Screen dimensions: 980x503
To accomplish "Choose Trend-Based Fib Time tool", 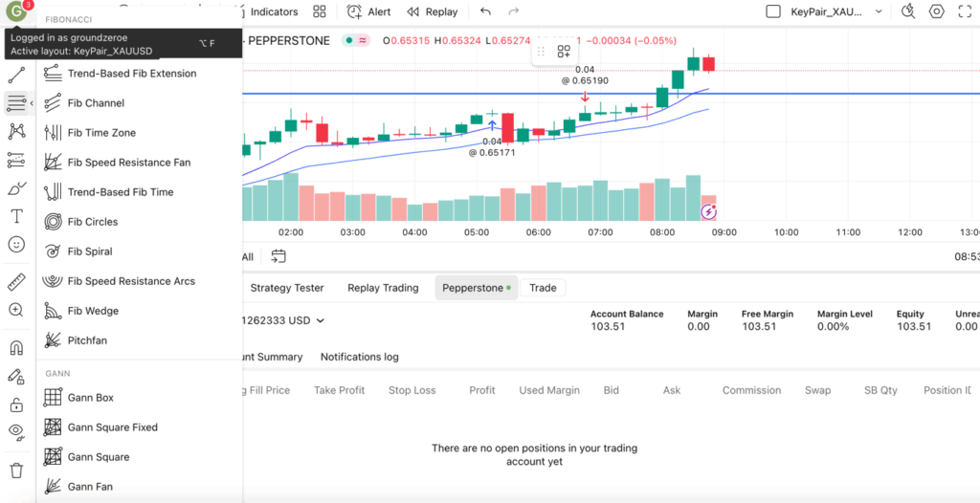I will point(139,192).
